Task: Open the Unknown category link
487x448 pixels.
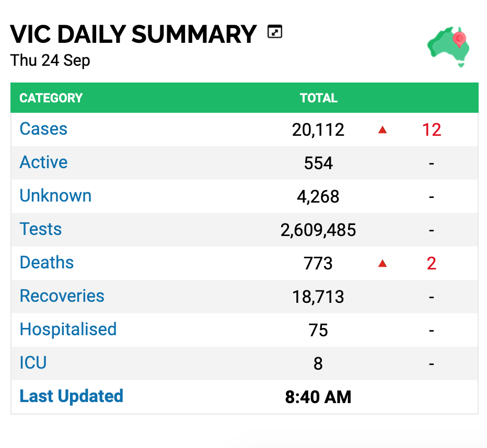Action: pyautogui.click(x=55, y=196)
